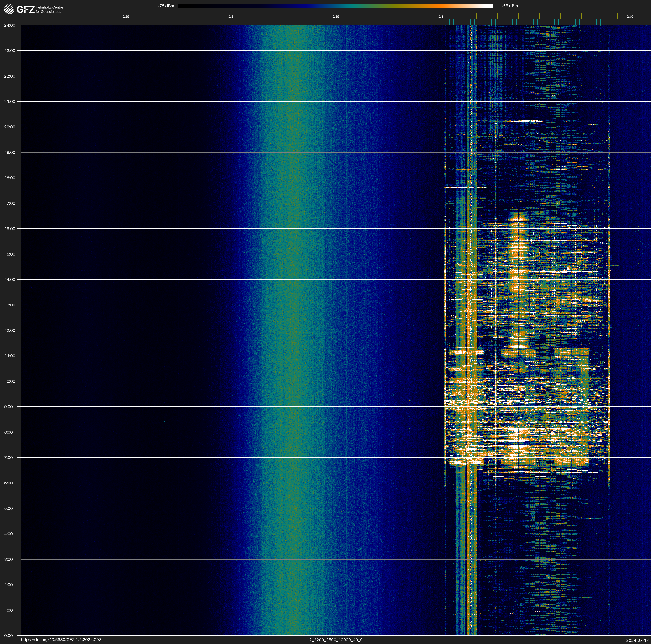Click the Helmholtz Centre for Geosciences text
The height and width of the screenshot is (644, 651).
tap(49, 9)
